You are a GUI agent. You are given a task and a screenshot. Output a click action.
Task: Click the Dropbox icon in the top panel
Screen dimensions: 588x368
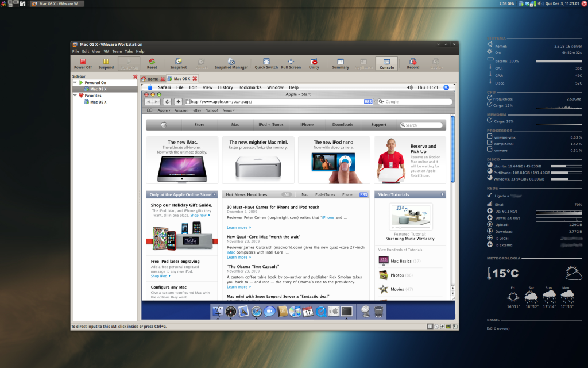[x=527, y=4]
